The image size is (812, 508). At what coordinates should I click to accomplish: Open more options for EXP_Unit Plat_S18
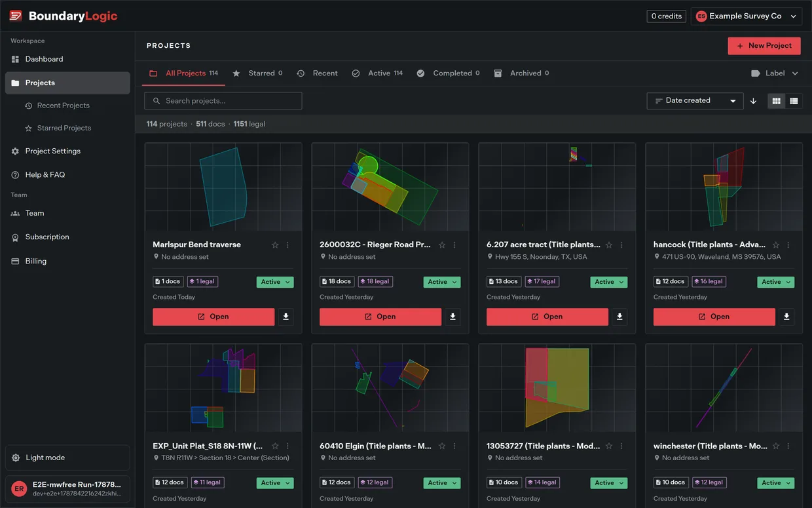click(287, 446)
